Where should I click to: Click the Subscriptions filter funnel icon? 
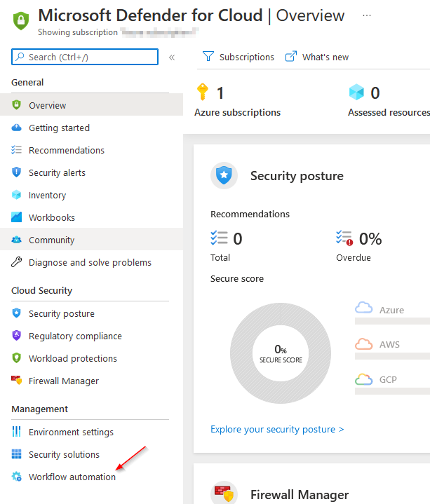point(208,57)
